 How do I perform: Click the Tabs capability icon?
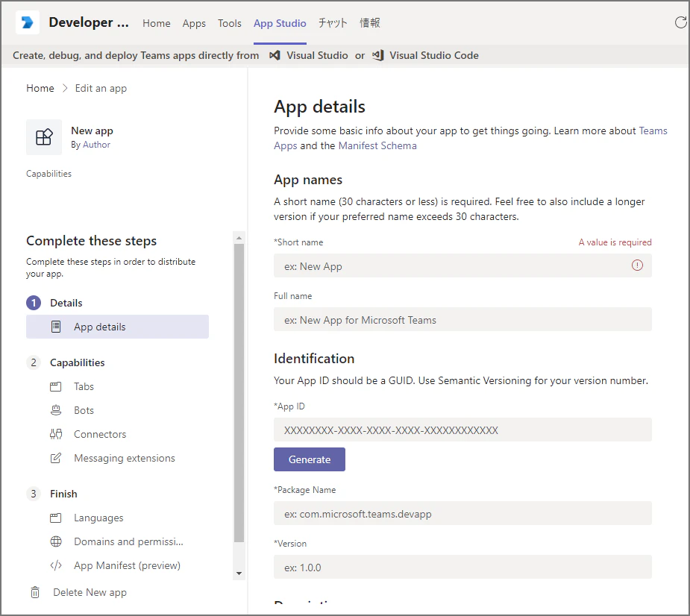56,386
